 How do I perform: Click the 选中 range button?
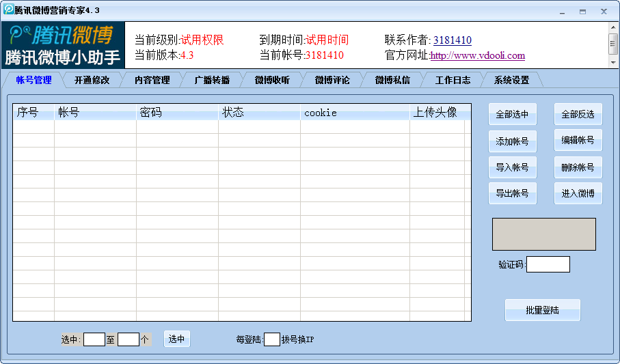[x=177, y=339]
